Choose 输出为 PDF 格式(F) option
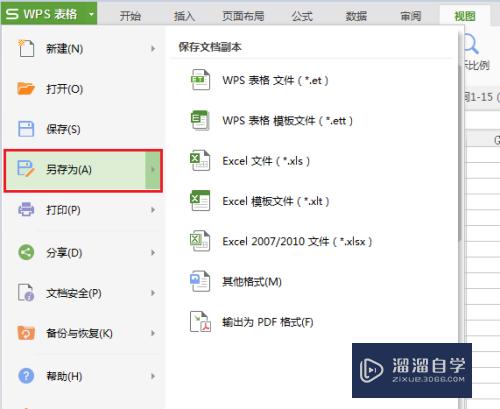 268,322
